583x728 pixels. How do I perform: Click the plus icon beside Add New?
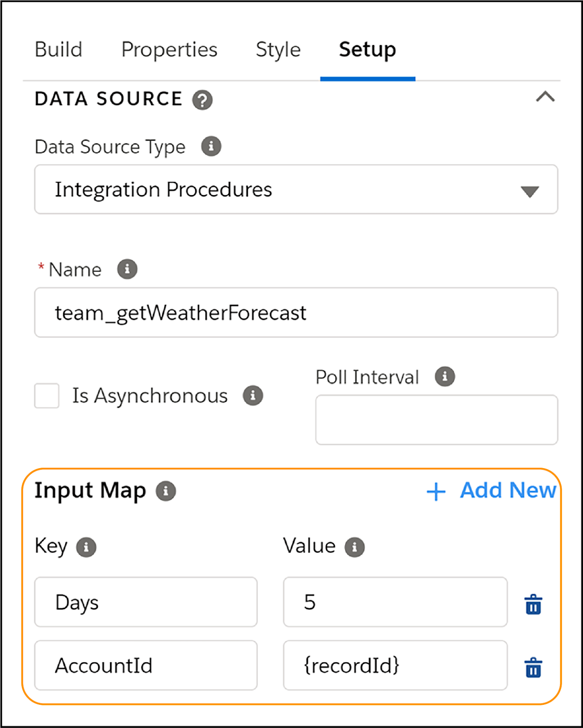click(x=436, y=492)
